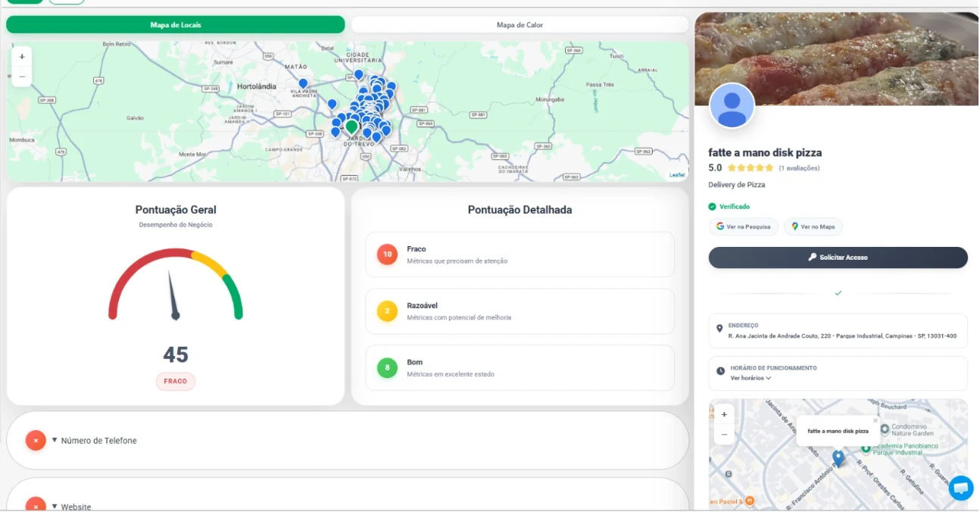The height and width of the screenshot is (512, 980).
Task: Click the red FRACO score label
Action: tap(176, 381)
